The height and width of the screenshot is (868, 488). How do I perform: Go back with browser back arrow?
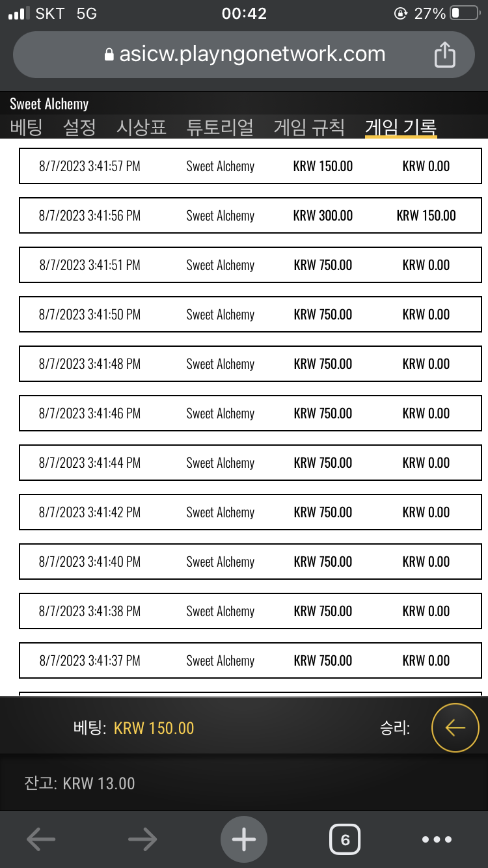[41, 839]
